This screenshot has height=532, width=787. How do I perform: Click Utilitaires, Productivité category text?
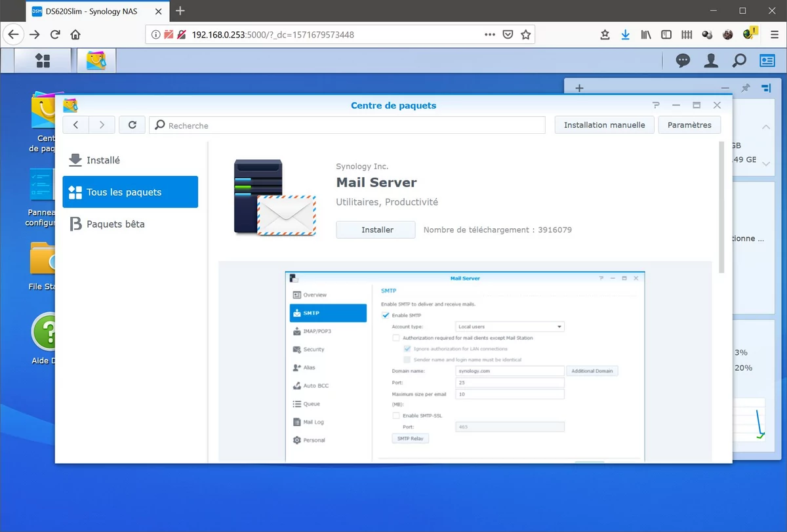point(387,202)
